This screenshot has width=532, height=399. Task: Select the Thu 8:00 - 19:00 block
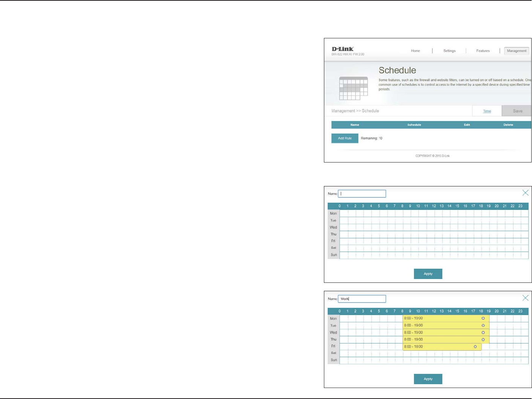tap(446, 339)
